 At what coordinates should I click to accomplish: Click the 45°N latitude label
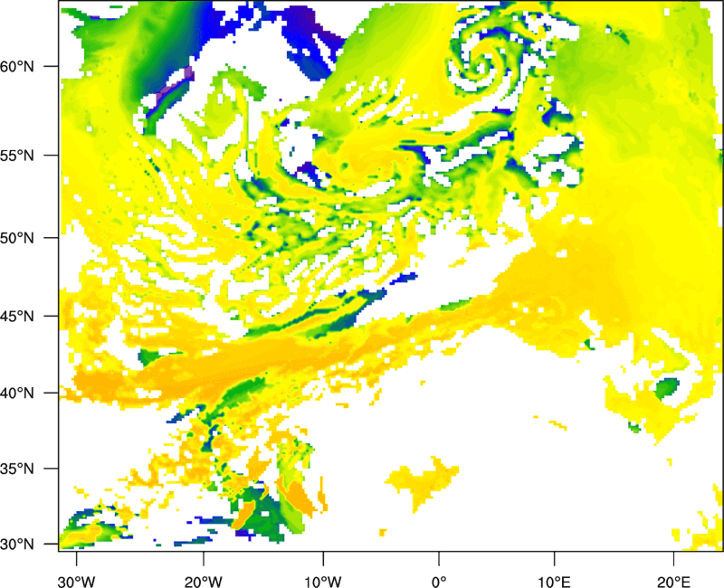click(17, 316)
